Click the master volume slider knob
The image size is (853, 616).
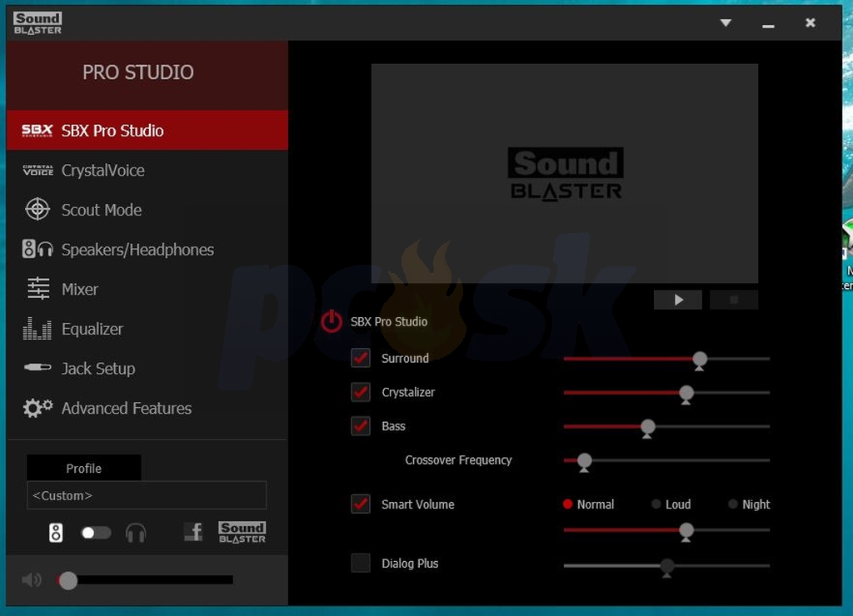coord(68,581)
